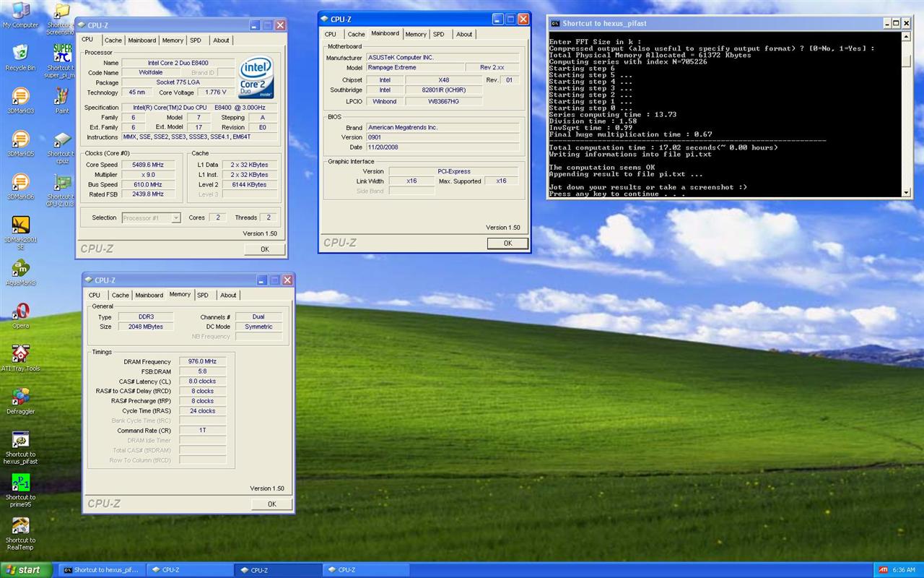The height and width of the screenshot is (578, 924).
Task: Launch Paint from the desktop icon
Action: pyautogui.click(x=62, y=96)
